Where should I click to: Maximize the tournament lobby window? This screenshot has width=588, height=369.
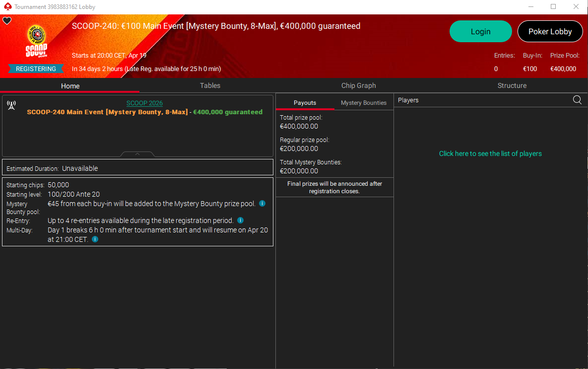[x=553, y=7]
